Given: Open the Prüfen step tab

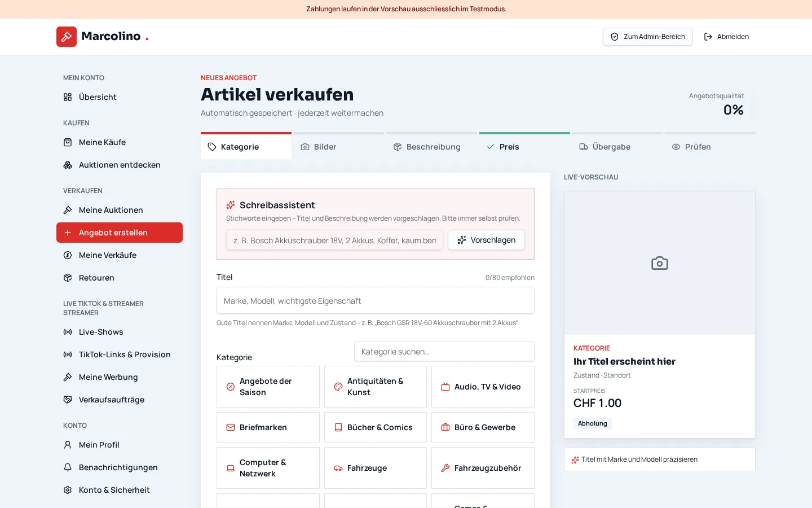Looking at the screenshot, I should [710, 147].
